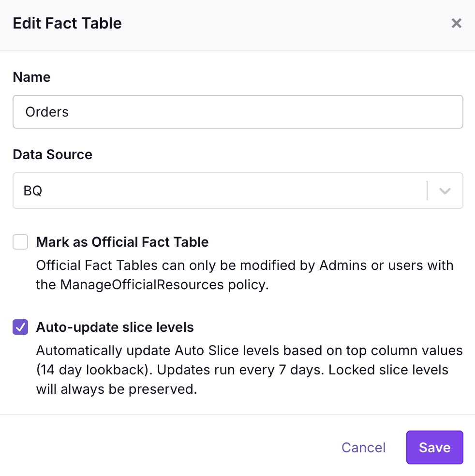
Task: Click inside the Name input field
Action: tap(193, 112)
